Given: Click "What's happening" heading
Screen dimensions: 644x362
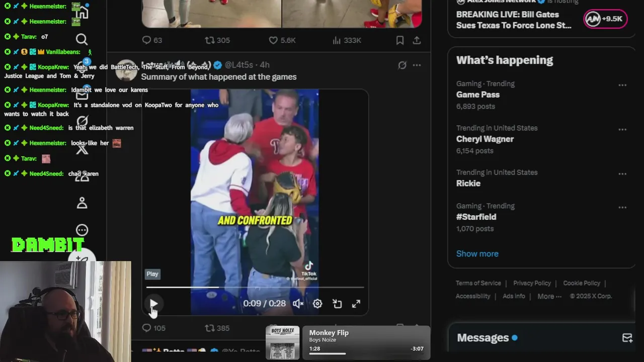Looking at the screenshot, I should 505,60.
